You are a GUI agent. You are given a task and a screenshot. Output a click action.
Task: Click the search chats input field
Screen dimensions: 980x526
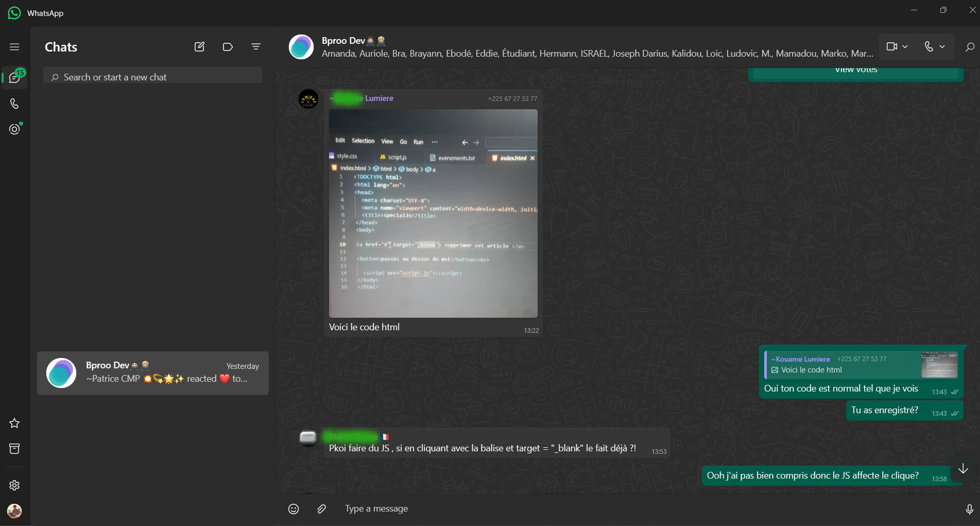pos(153,77)
